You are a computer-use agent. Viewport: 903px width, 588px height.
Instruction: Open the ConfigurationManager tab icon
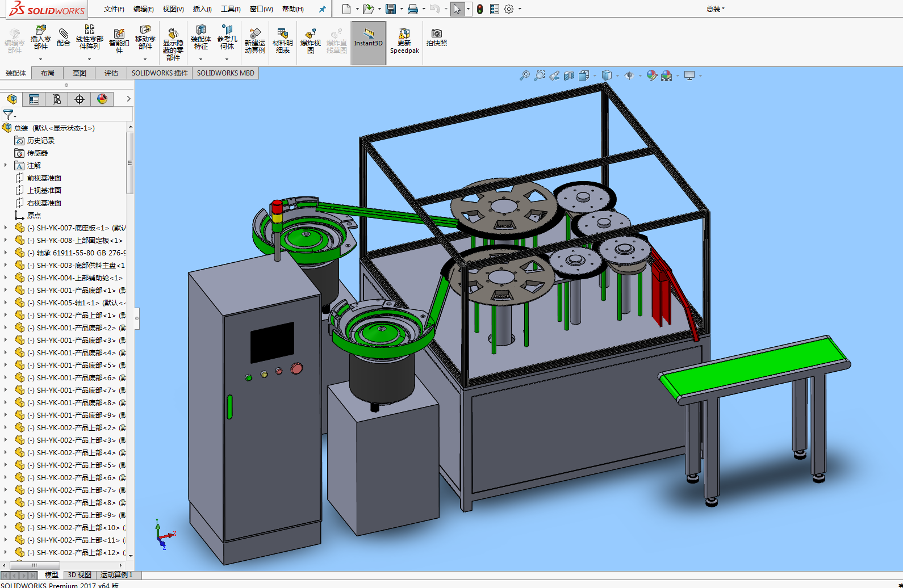point(57,99)
